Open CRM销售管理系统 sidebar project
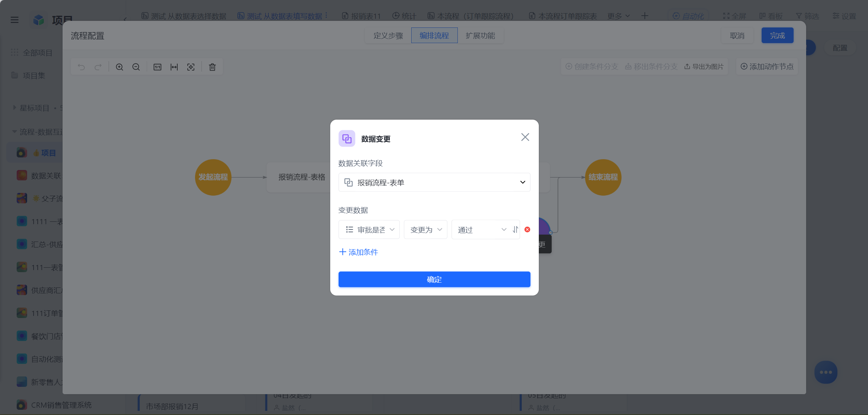The height and width of the screenshot is (415, 868). click(54, 405)
